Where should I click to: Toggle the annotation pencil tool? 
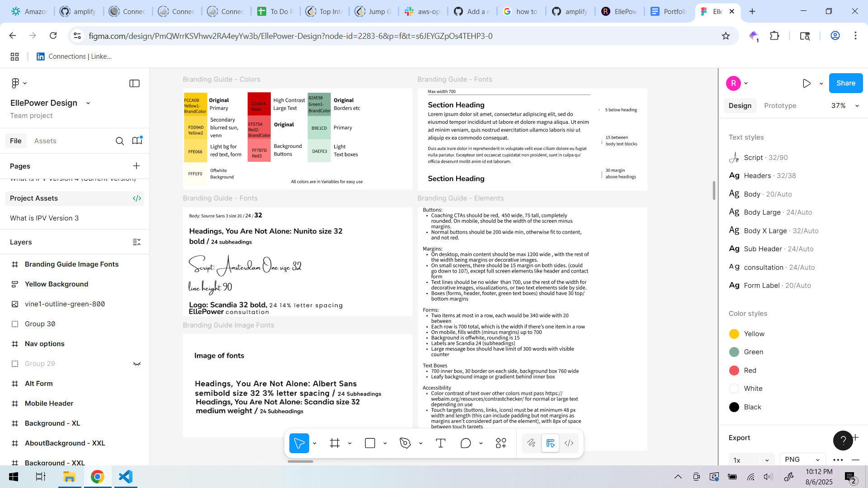[531, 443]
